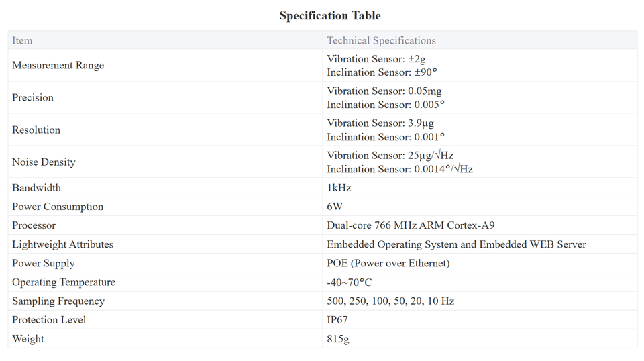Click the Vibration Sensor ±2g value

[x=376, y=59]
